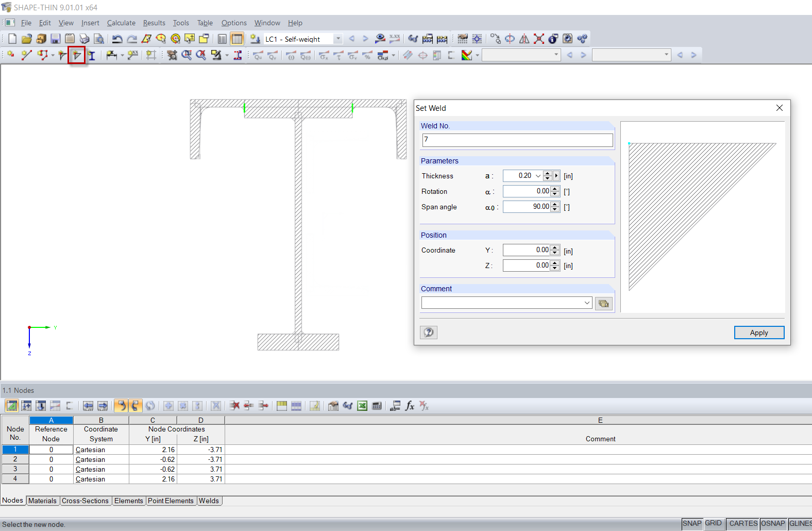Viewport: 812px width, 531px height.
Task: Open the File menu
Action: [x=26, y=23]
